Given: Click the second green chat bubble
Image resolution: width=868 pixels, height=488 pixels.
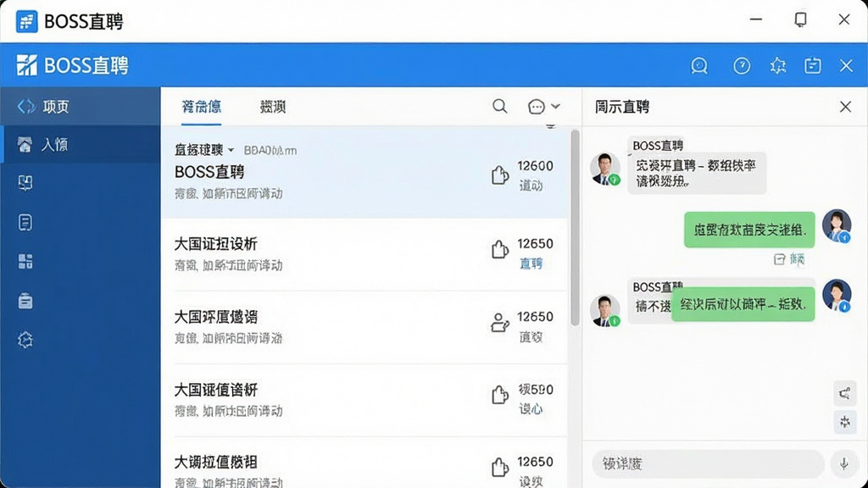Looking at the screenshot, I should point(743,304).
